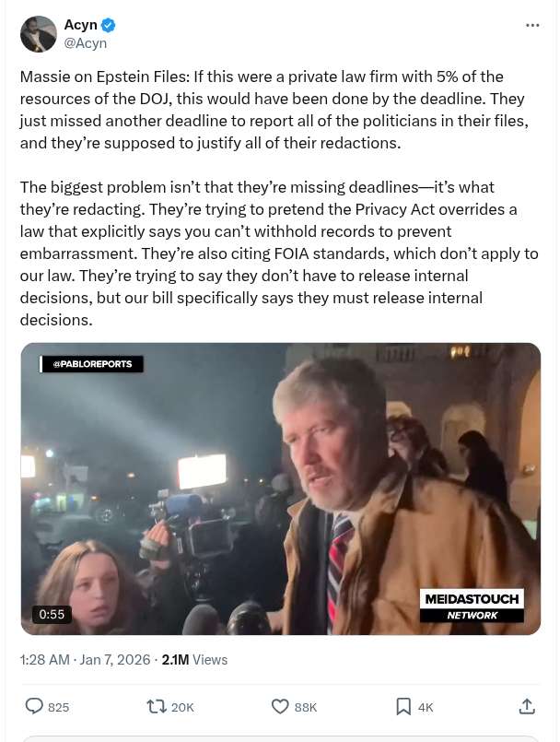Click the share upload icon

tap(527, 706)
